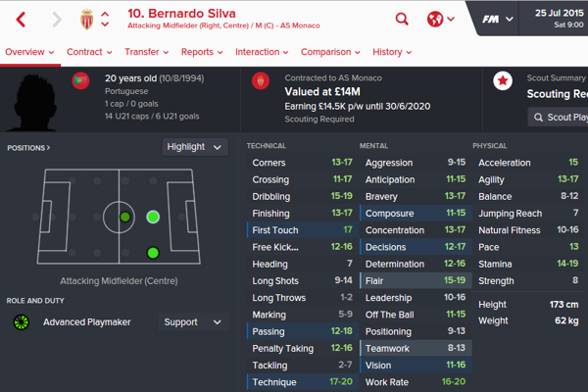Open the Highlight attributes dropdown
This screenshot has width=588, height=392.
(x=194, y=147)
